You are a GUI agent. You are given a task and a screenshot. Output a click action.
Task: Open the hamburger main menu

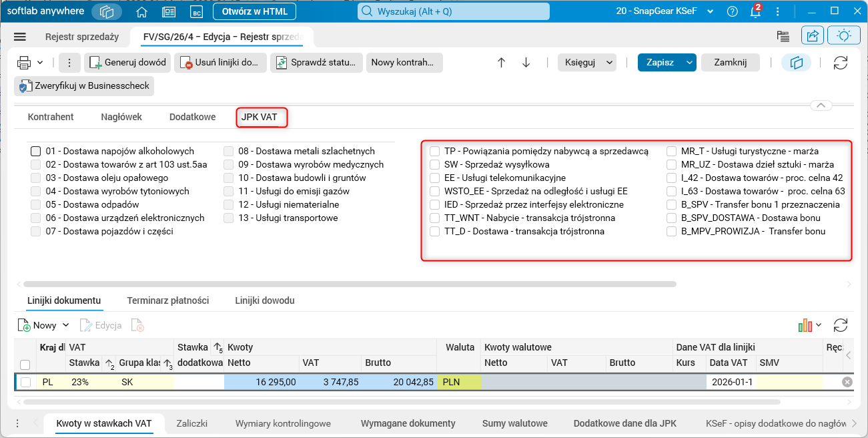(20, 37)
